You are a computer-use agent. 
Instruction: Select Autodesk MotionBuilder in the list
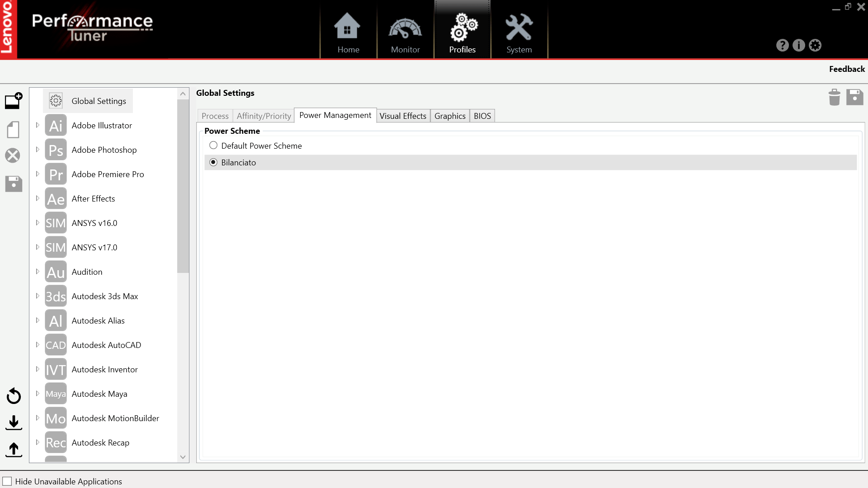coord(115,418)
